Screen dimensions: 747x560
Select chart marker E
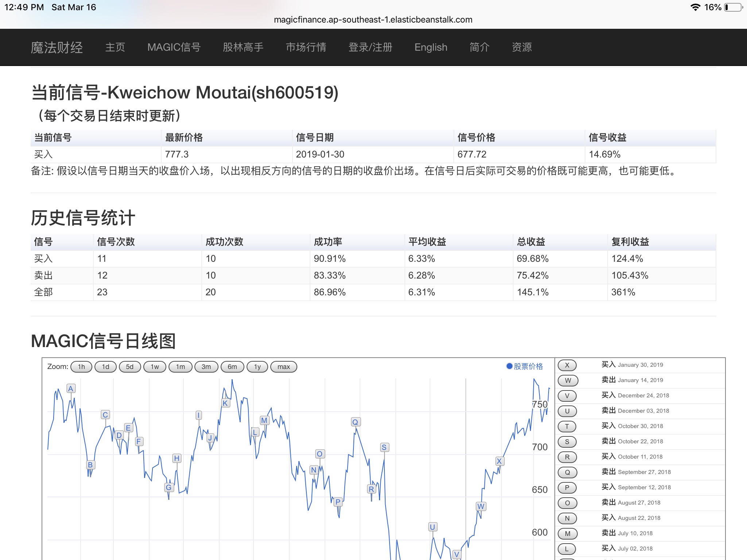128,428
